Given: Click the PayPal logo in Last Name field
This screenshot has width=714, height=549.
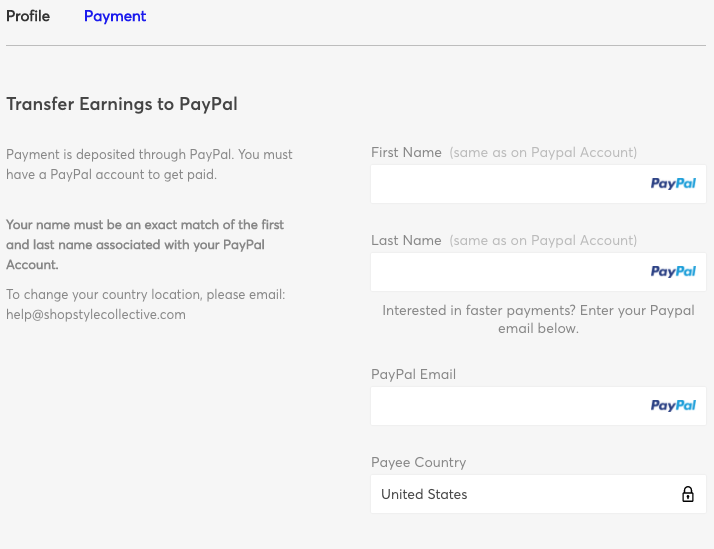Looking at the screenshot, I should point(673,271).
